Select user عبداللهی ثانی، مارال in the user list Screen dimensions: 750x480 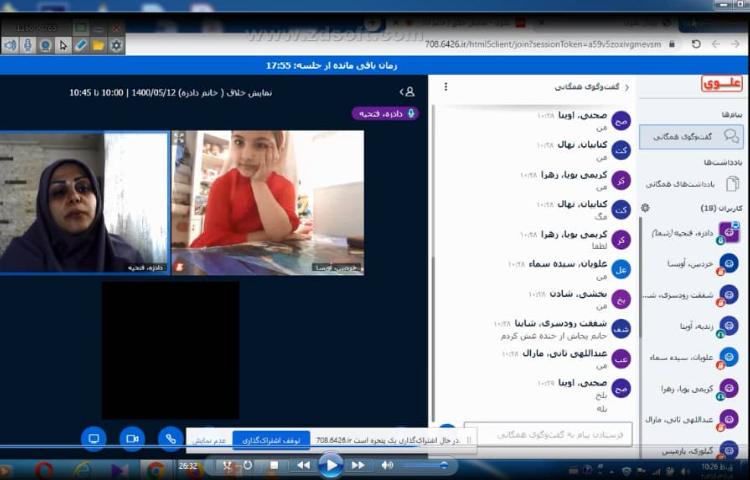coord(693,420)
